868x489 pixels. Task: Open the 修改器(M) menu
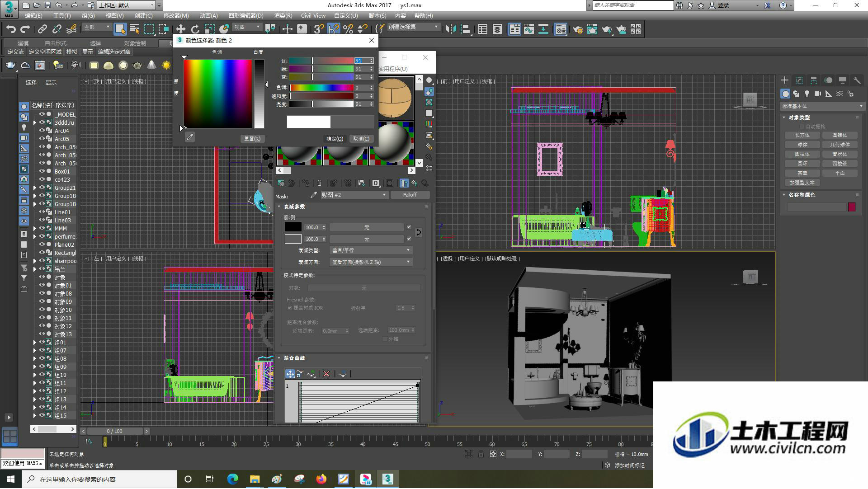tap(176, 16)
